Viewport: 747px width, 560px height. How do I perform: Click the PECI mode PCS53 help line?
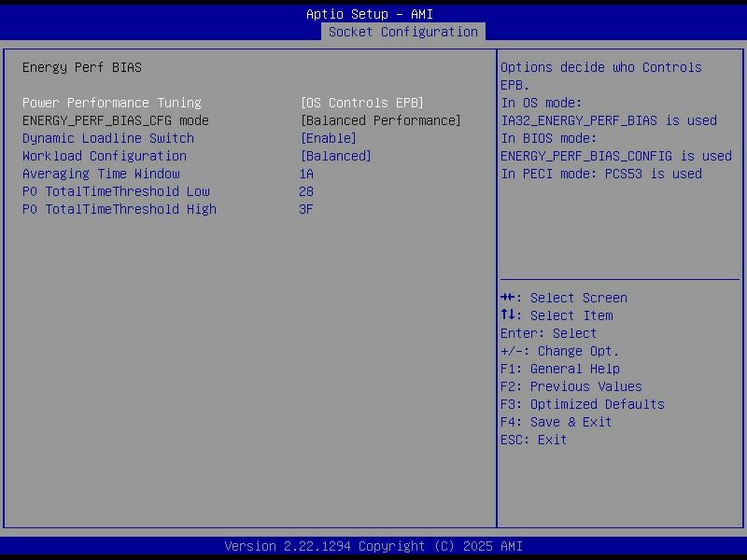tap(601, 174)
